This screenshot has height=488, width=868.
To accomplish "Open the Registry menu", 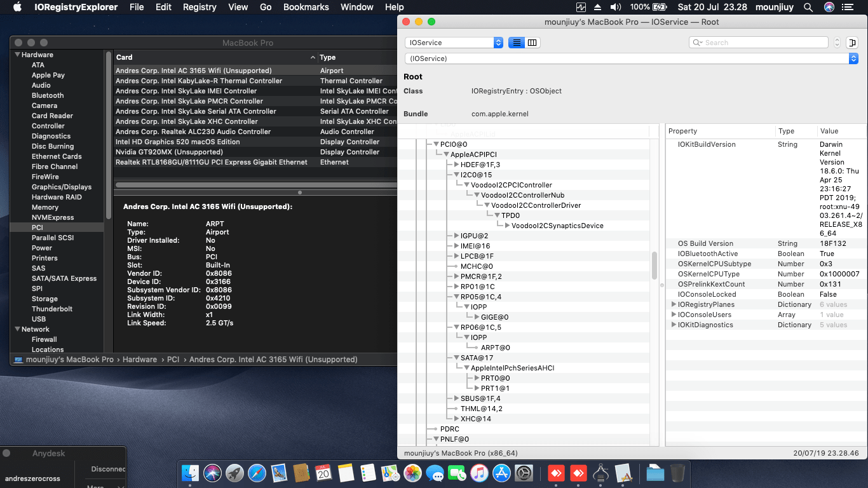I will click(x=200, y=7).
